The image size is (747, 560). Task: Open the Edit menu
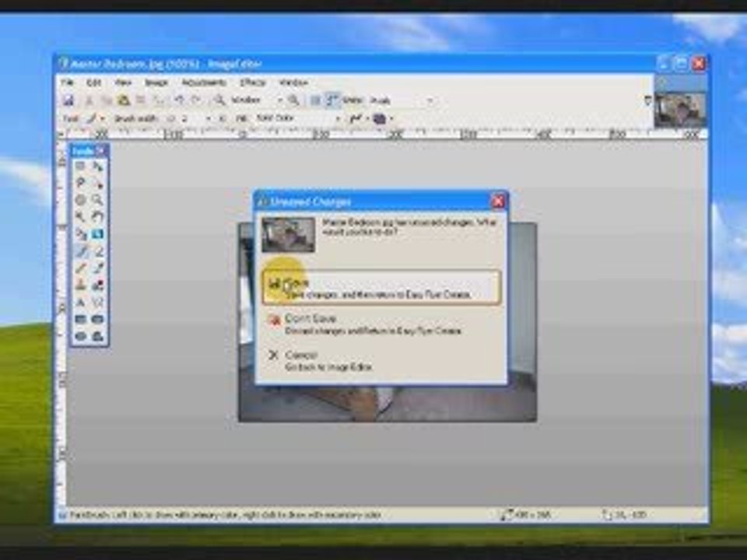click(93, 82)
